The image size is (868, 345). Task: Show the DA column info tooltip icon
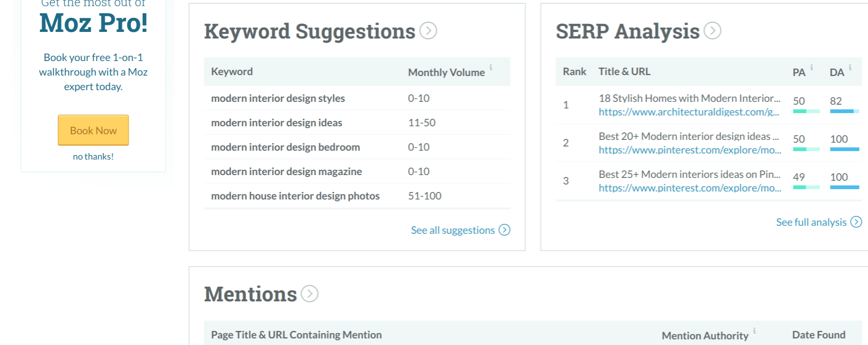click(x=850, y=68)
